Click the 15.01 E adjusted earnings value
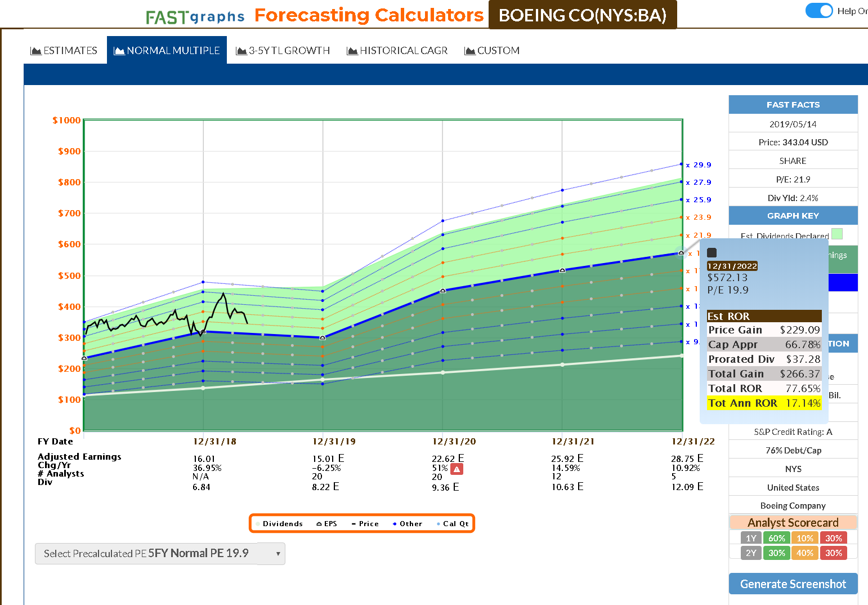The height and width of the screenshot is (605, 868). tap(328, 459)
